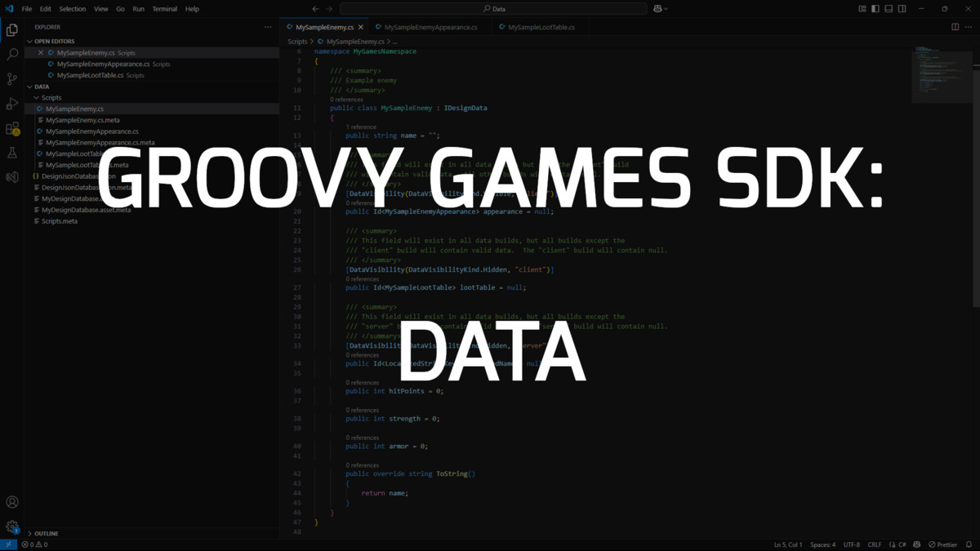
Task: Click 'CRLF' end-of-line selector
Action: tap(874, 544)
